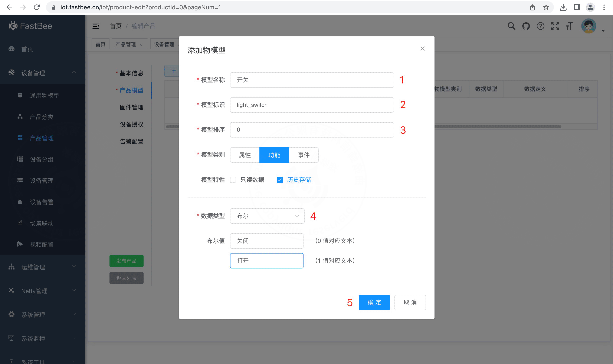This screenshot has width=613, height=364.
Task: Switch to the 设备授权 tab
Action: [x=131, y=124]
